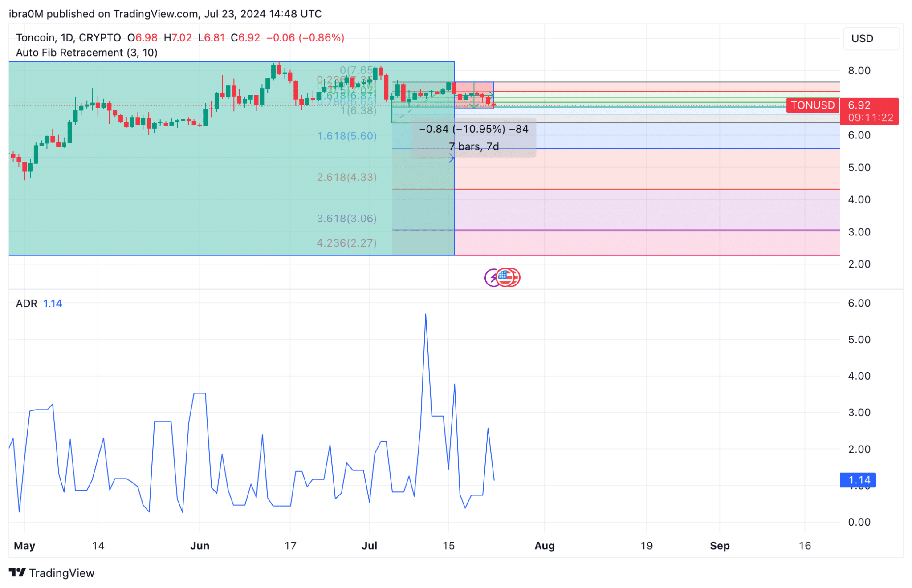This screenshot has width=912, height=588.
Task: Click the 4.236(2.27) Fib level label
Action: point(346,243)
